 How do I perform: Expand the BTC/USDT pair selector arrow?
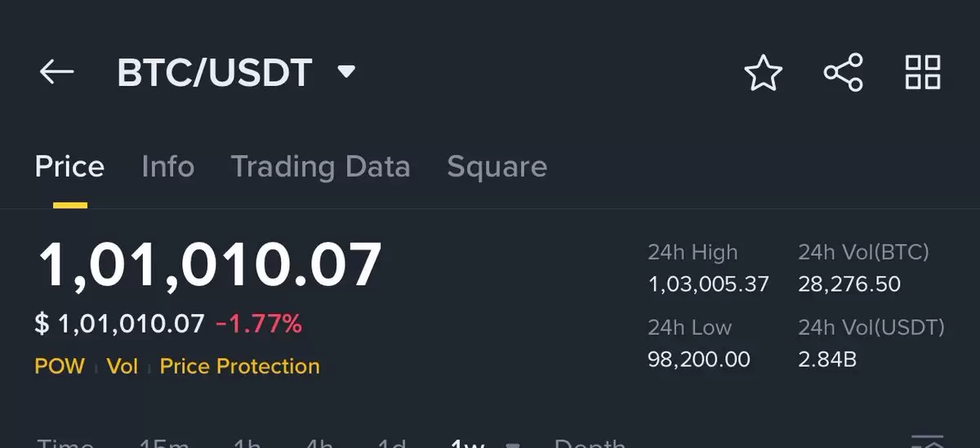click(x=346, y=72)
